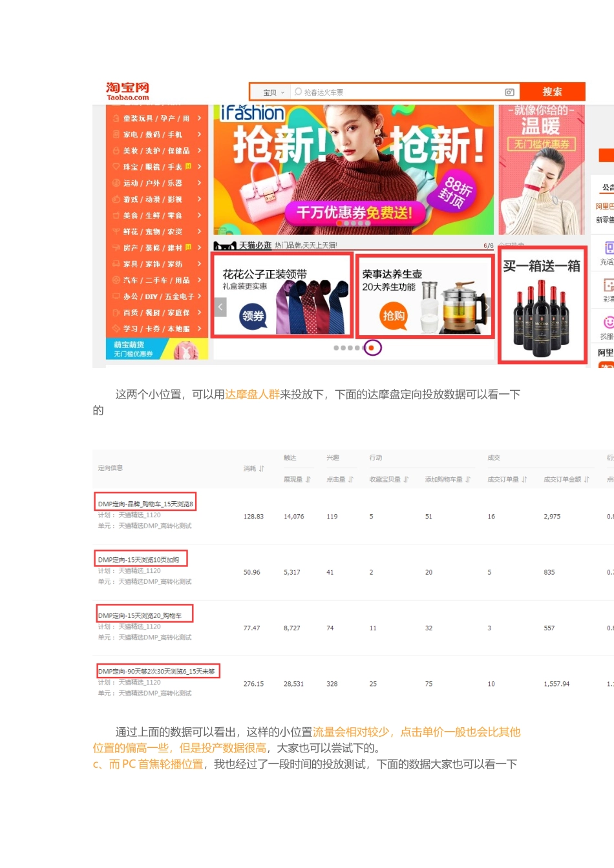Open the 宝贝 search type dropdown
The height and width of the screenshot is (868, 614).
click(273, 92)
